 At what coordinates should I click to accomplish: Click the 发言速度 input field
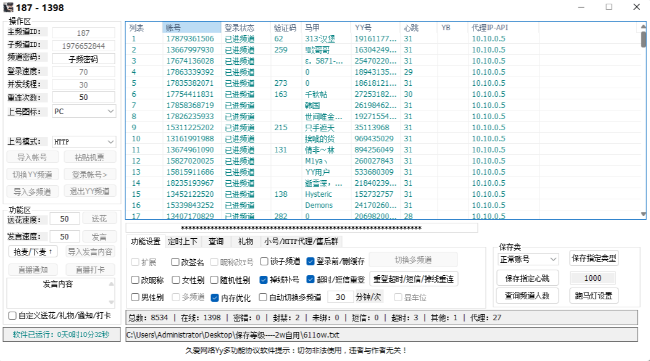click(x=64, y=237)
